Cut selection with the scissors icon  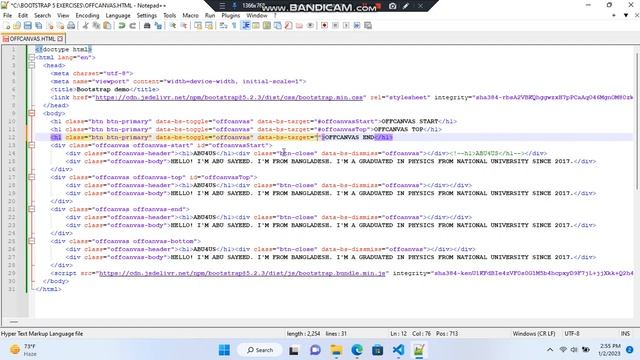point(86,25)
